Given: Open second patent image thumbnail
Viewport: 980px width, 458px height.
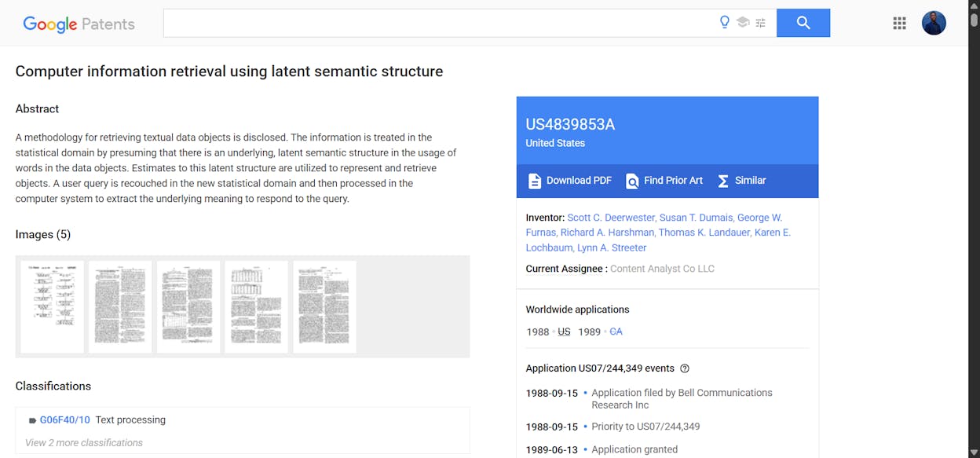Looking at the screenshot, I should [120, 306].
